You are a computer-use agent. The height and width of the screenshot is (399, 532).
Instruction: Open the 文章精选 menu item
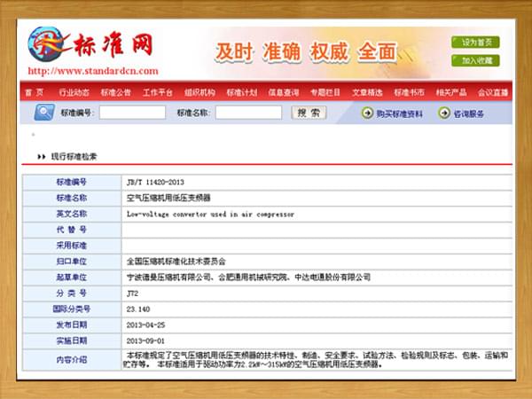[367, 92]
